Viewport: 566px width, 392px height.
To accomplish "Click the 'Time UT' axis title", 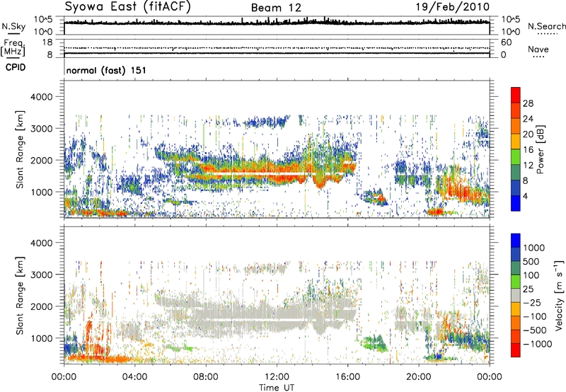I will click(277, 388).
